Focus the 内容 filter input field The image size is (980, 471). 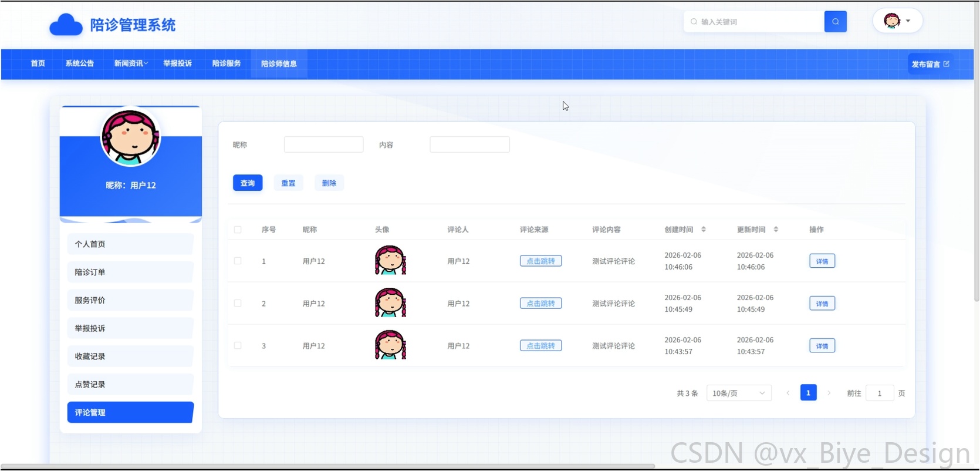tap(469, 144)
